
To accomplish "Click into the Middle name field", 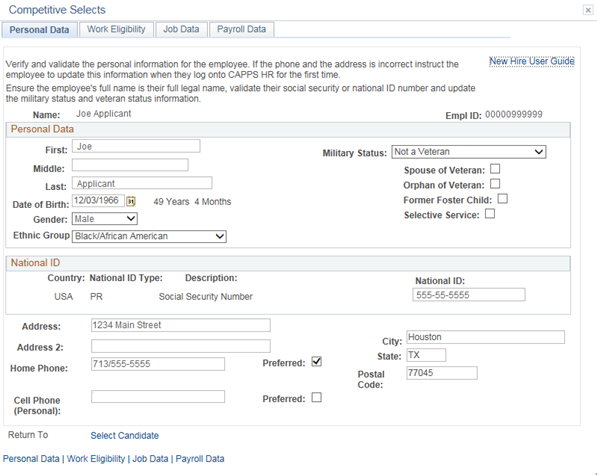I will (130, 164).
